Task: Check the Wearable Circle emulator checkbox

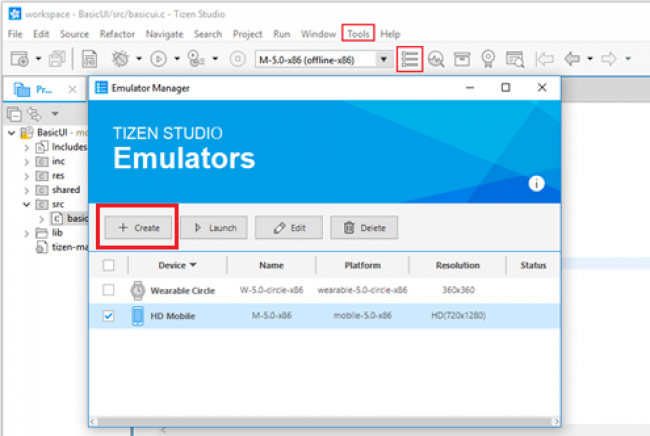Action: pyautogui.click(x=109, y=290)
